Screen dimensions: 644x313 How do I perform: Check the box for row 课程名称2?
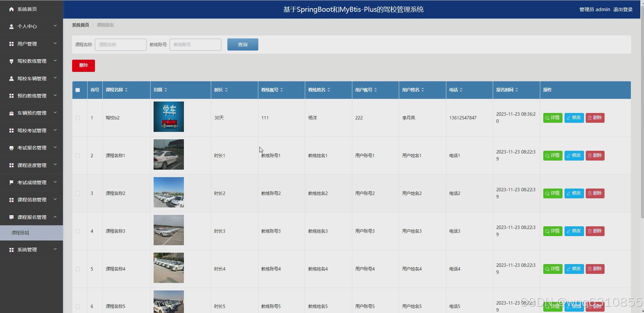[78, 193]
